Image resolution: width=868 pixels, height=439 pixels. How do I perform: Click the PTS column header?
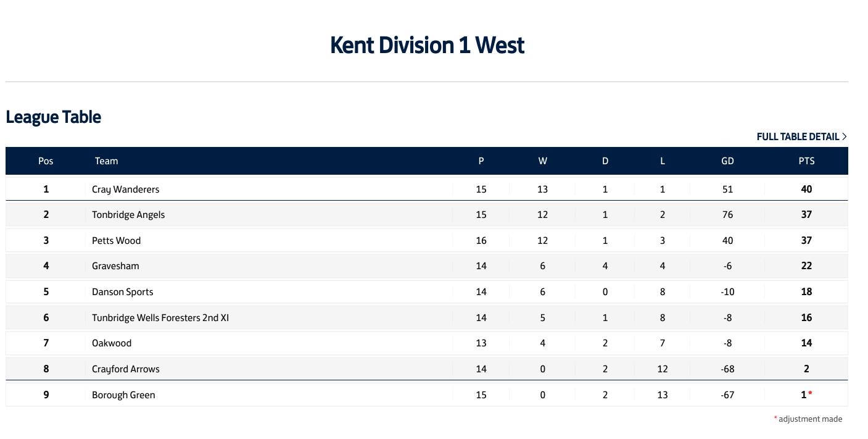click(x=806, y=161)
